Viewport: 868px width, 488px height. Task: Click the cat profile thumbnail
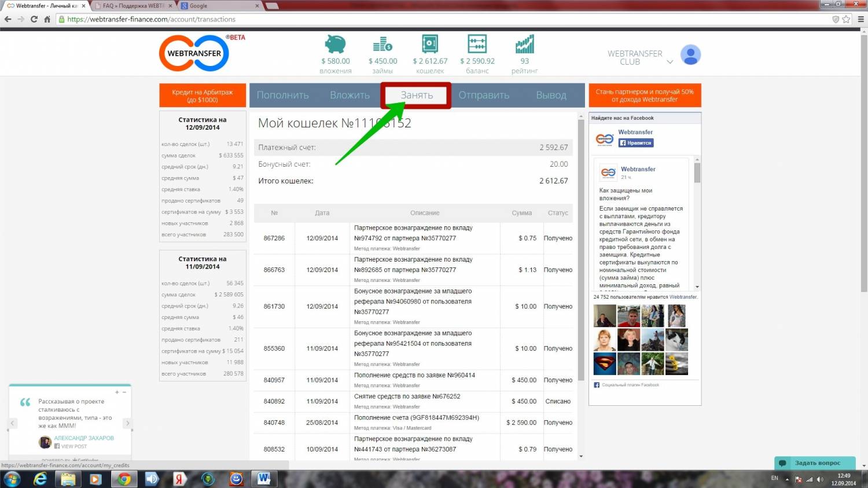pyautogui.click(x=676, y=340)
